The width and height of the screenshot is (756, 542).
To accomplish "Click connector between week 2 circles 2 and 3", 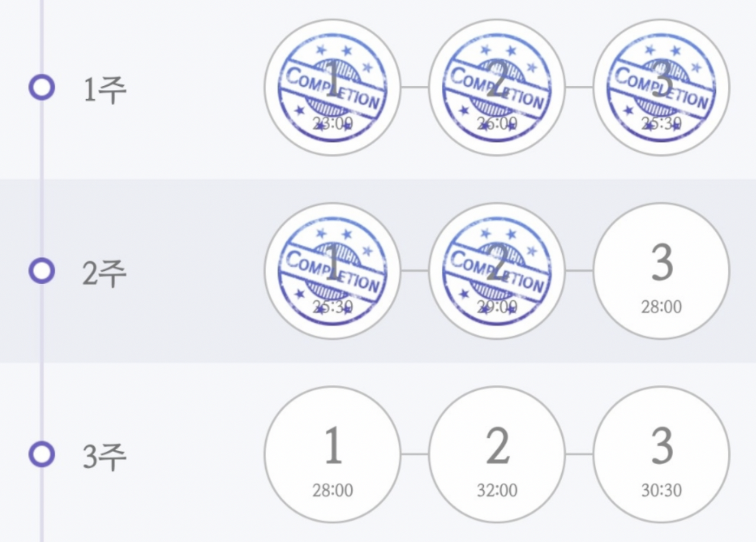I will [x=579, y=271].
